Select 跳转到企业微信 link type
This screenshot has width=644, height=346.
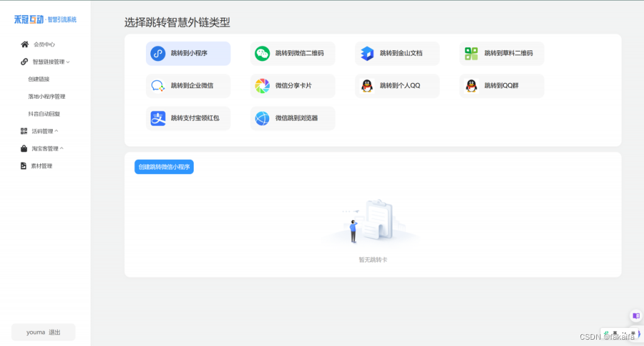(x=188, y=86)
